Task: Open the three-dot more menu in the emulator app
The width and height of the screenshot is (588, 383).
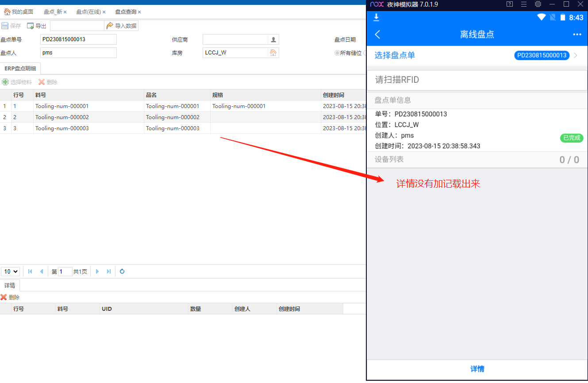Action: (577, 35)
